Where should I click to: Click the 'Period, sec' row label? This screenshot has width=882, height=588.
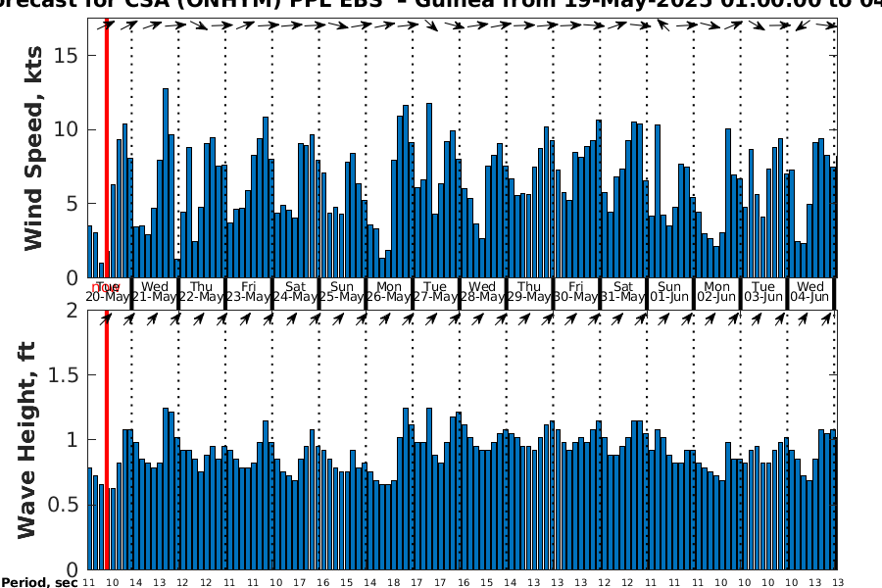pos(39,582)
